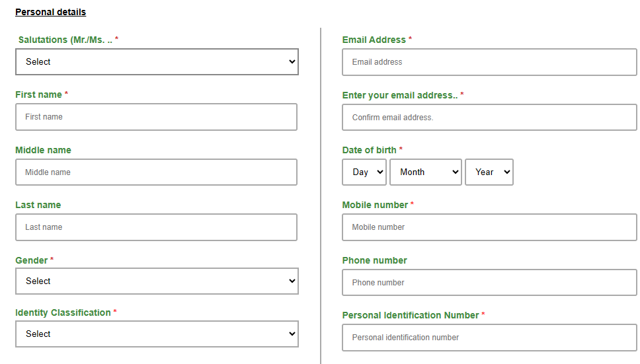
Task: Open the Identity Classification dropdown
Action: click(157, 334)
